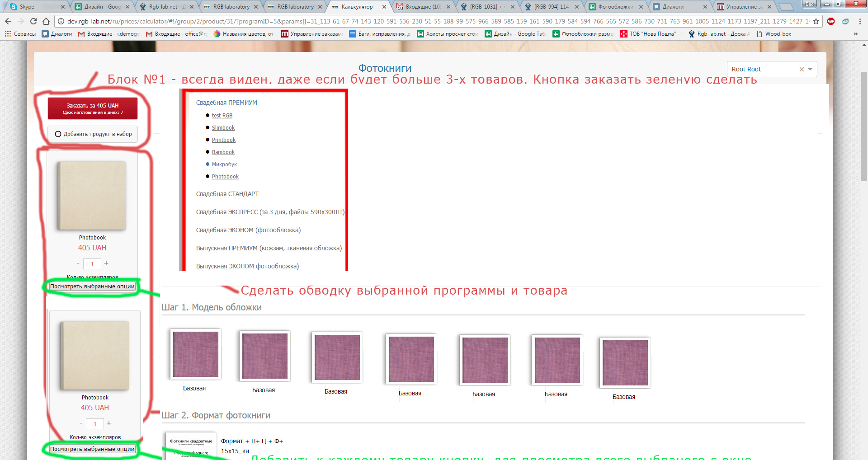Image resolution: width=868 pixels, height=460 pixels.
Task: Click the Home icon in browser toolbar
Action: point(46,21)
